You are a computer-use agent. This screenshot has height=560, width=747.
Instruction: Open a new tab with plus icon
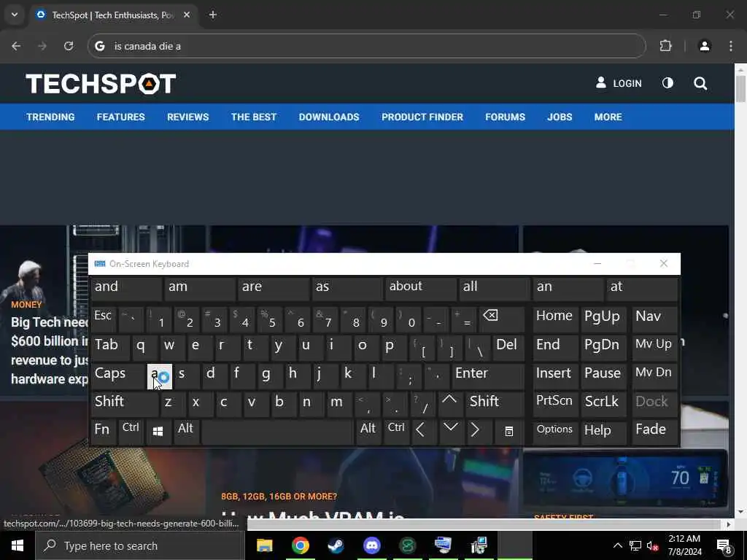tap(213, 15)
